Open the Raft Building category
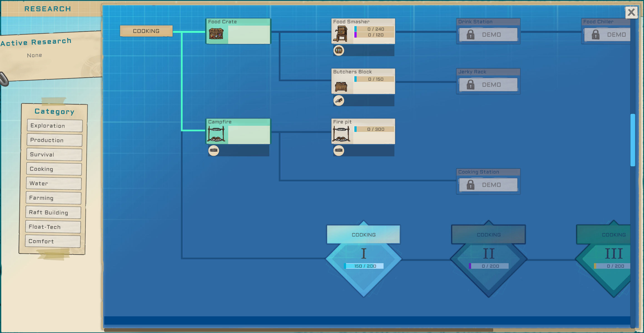The image size is (644, 333). pyautogui.click(x=53, y=213)
